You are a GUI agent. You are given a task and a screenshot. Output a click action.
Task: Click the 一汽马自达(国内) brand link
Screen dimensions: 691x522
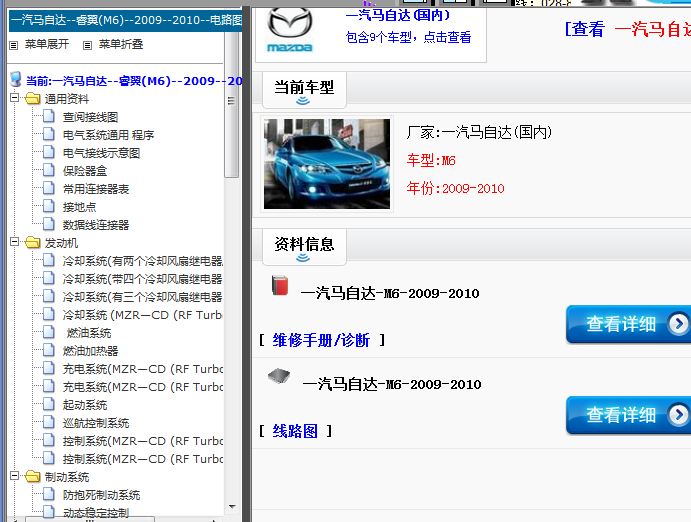pos(398,15)
